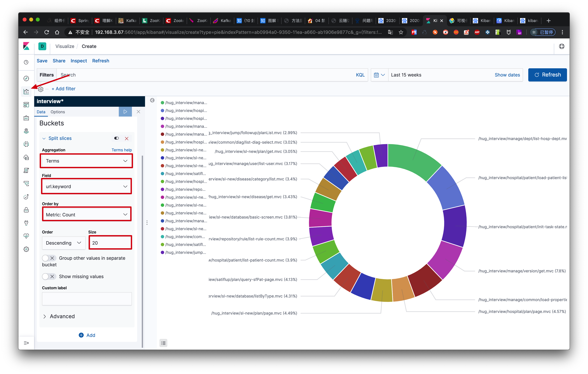The image size is (588, 374).
Task: Open the Field url.keyword dropdown
Action: [x=86, y=187]
